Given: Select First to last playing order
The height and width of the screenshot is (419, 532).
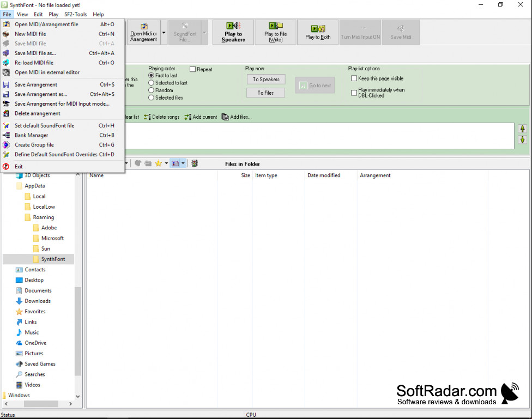Looking at the screenshot, I should click(152, 75).
